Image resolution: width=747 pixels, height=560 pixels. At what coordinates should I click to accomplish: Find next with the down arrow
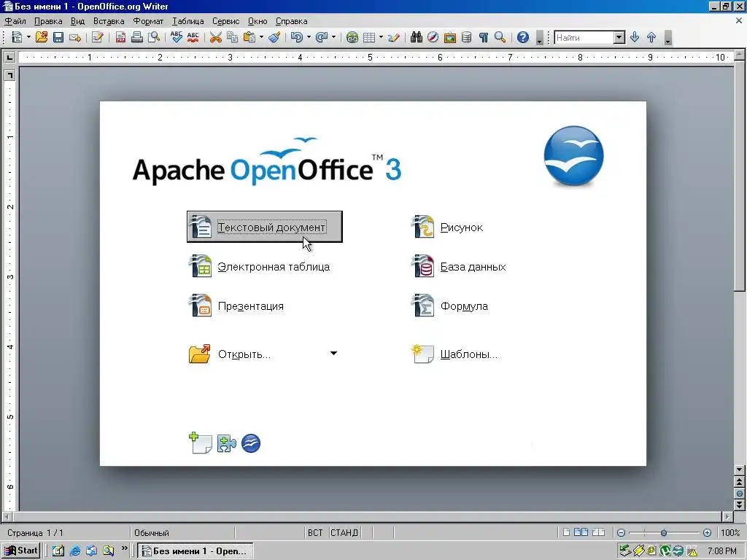tap(634, 37)
